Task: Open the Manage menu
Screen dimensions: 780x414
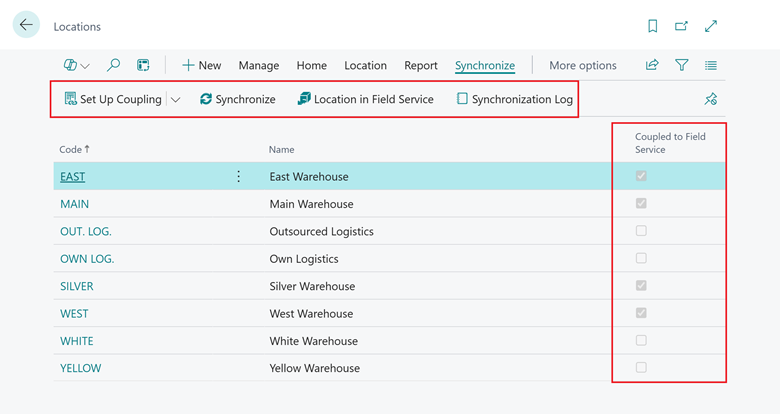Action: click(x=259, y=65)
